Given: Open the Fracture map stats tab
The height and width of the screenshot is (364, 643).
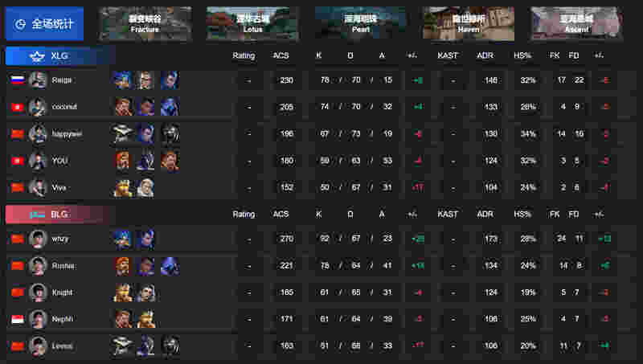Looking at the screenshot, I should [145, 24].
